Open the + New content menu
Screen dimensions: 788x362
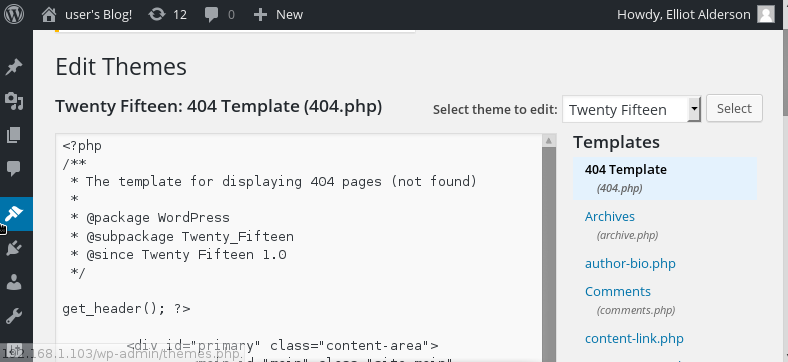278,15
